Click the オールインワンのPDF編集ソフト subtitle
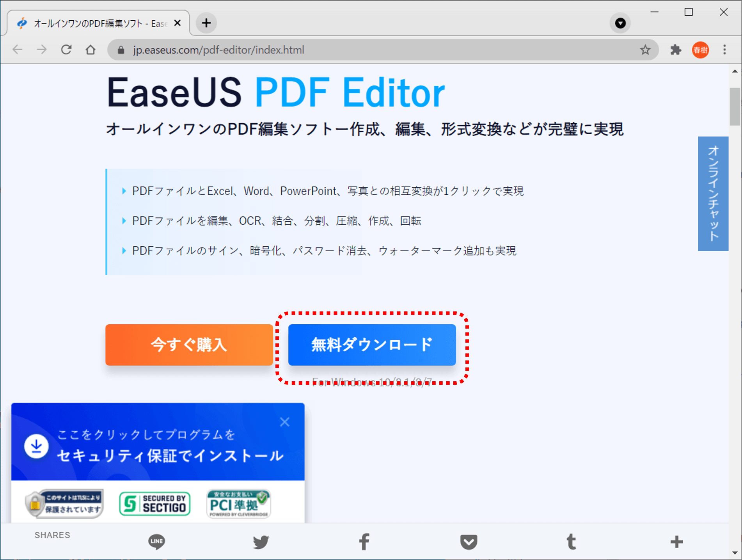 [x=365, y=129]
